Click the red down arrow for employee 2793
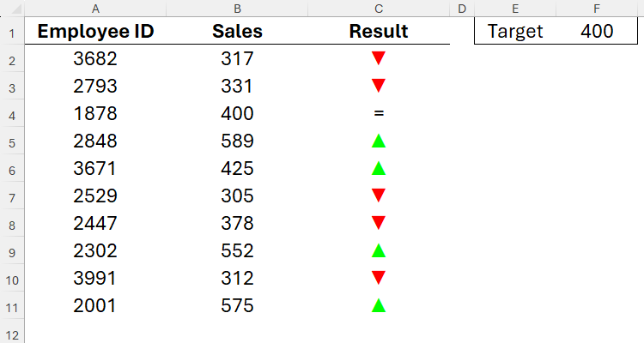644x343 pixels. point(379,86)
